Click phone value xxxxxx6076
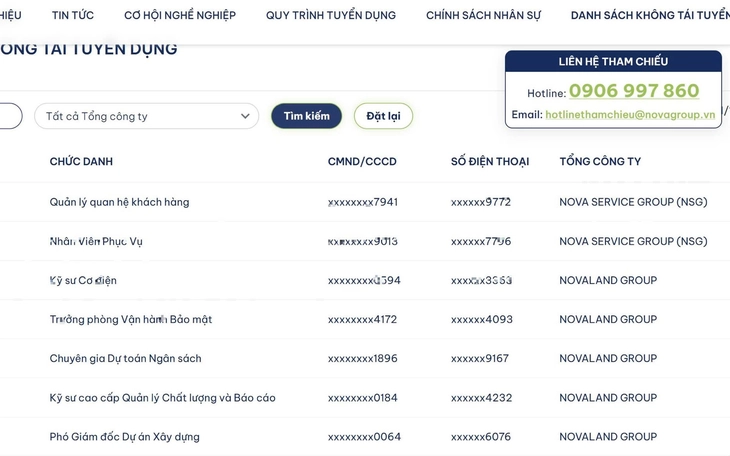 click(480, 437)
